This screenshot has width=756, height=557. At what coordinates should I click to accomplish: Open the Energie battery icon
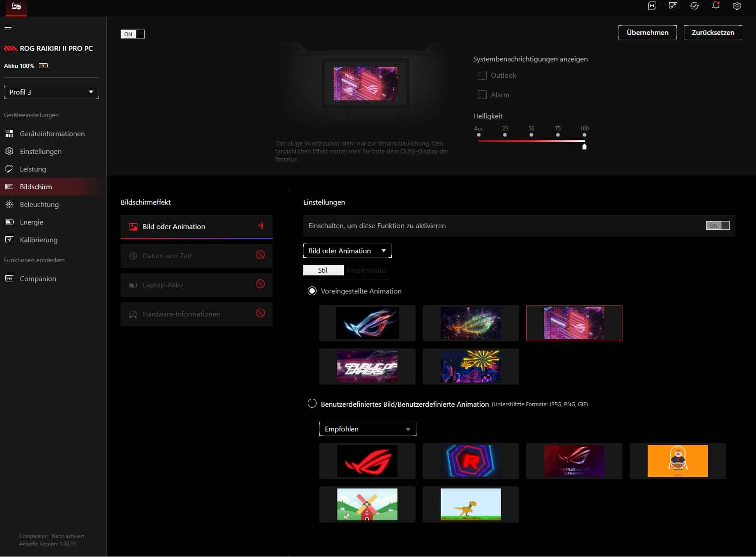coord(9,222)
